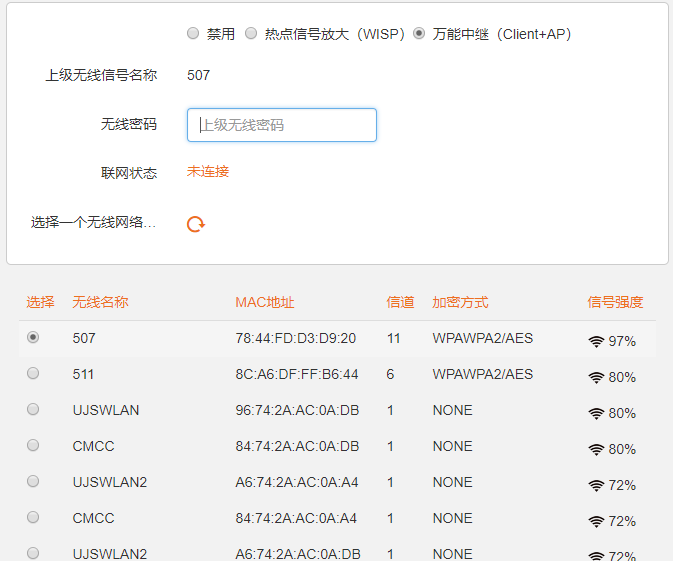Click the signal icon in the UJSWLAN row
Viewport: 673px width, 561px height.
tap(596, 414)
